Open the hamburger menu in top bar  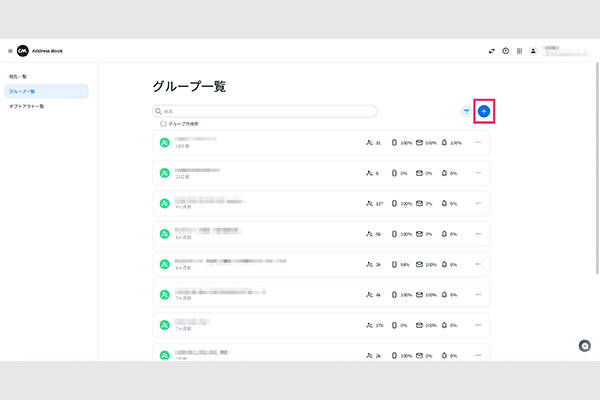coord(10,50)
